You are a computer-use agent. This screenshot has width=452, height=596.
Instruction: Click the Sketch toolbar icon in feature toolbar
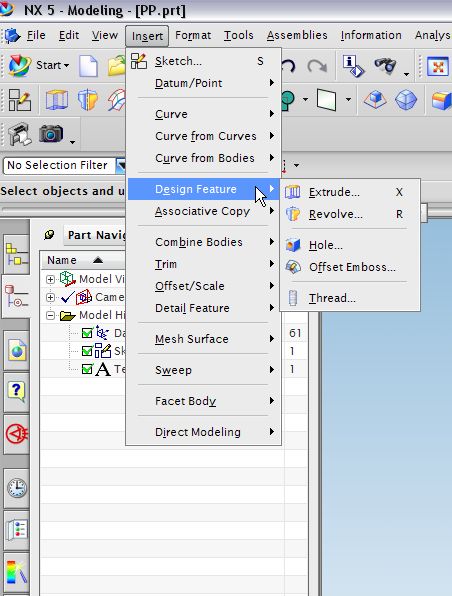[19, 100]
